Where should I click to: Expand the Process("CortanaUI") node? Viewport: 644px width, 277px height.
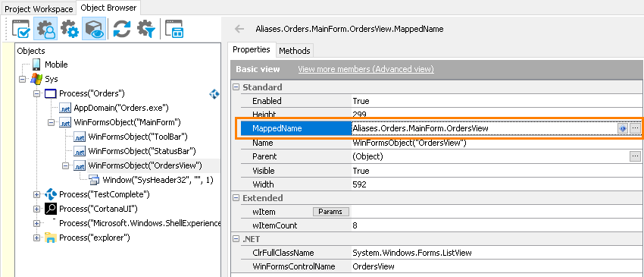coord(36,209)
